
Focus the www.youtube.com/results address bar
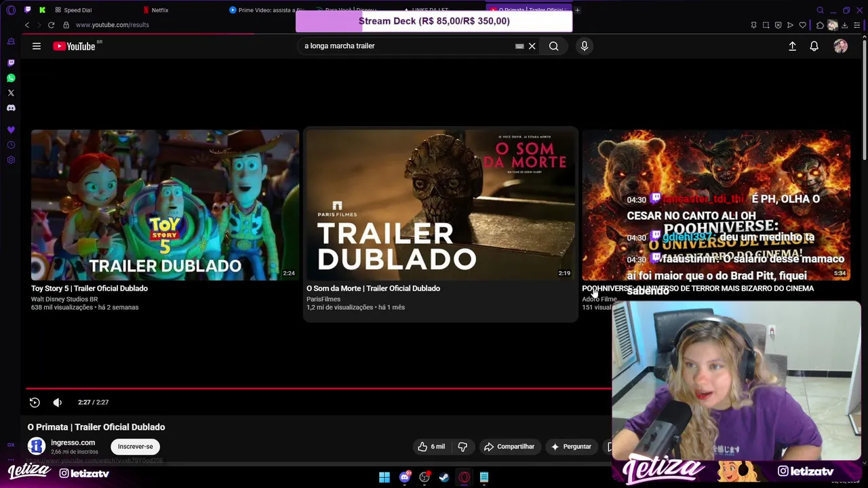113,25
